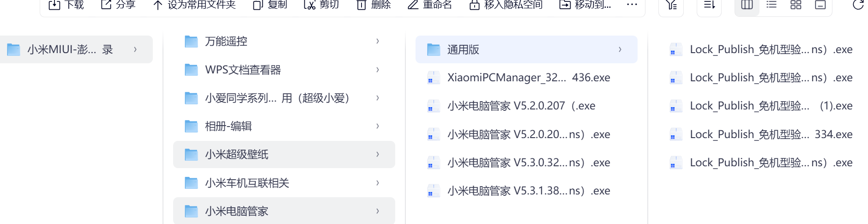Switch to the list view layout
The image size is (868, 224).
[772, 5]
